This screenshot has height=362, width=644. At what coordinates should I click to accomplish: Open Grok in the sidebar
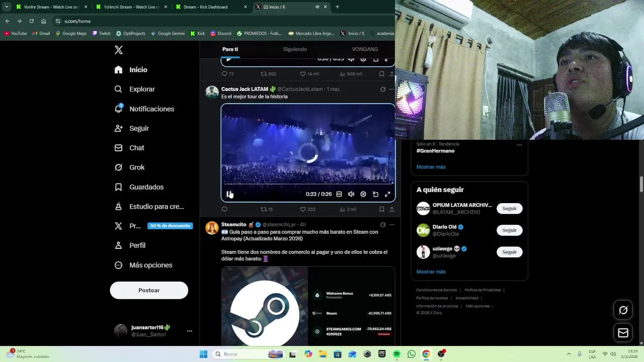click(129, 167)
